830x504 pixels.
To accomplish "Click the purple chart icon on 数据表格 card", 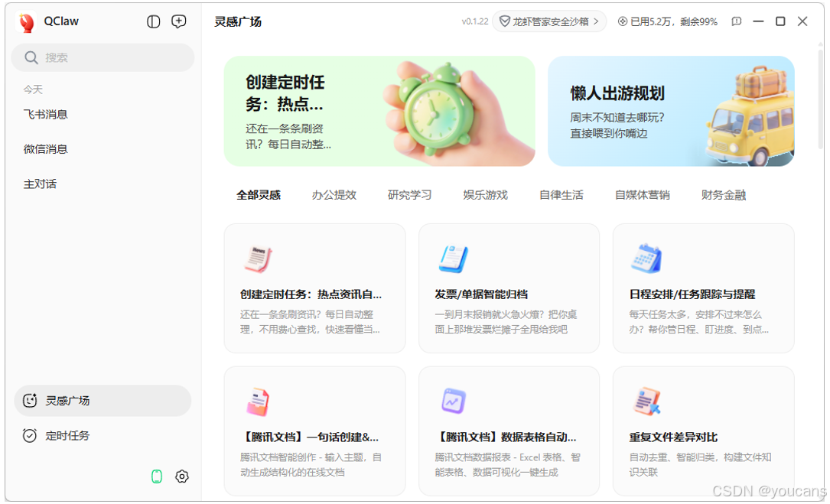I will (x=454, y=402).
